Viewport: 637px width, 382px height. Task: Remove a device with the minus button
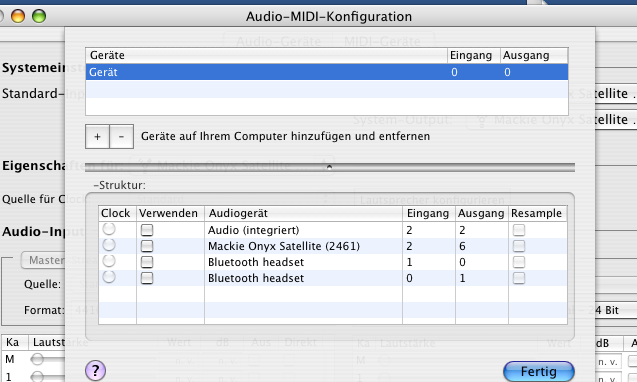[x=121, y=137]
